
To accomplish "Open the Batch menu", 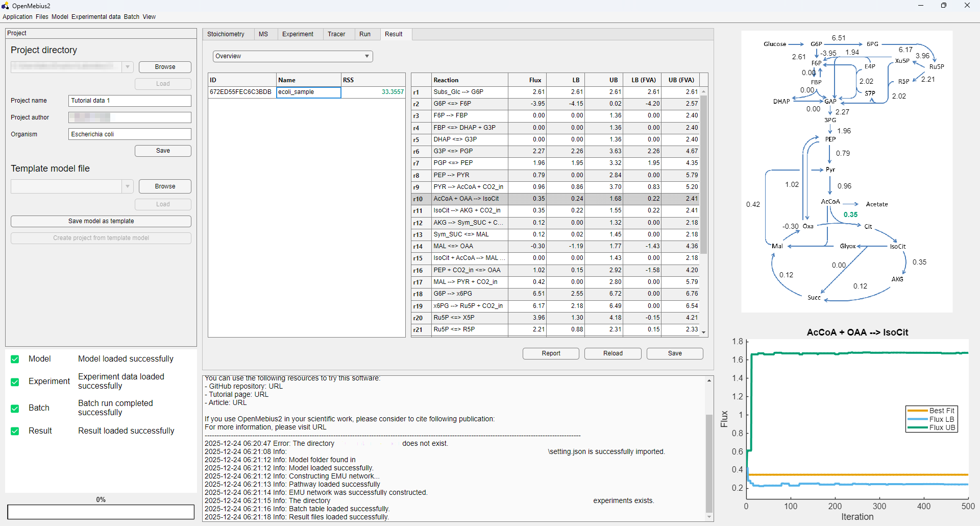I will [x=131, y=16].
